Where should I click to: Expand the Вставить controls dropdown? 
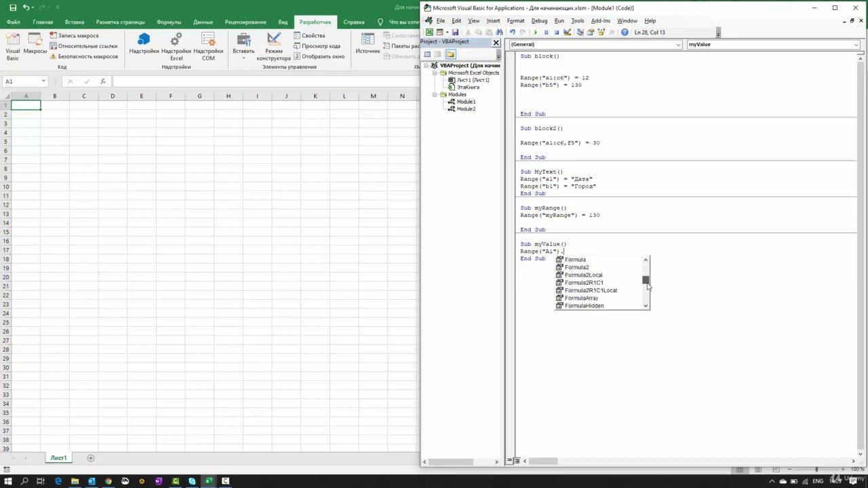pos(243,46)
